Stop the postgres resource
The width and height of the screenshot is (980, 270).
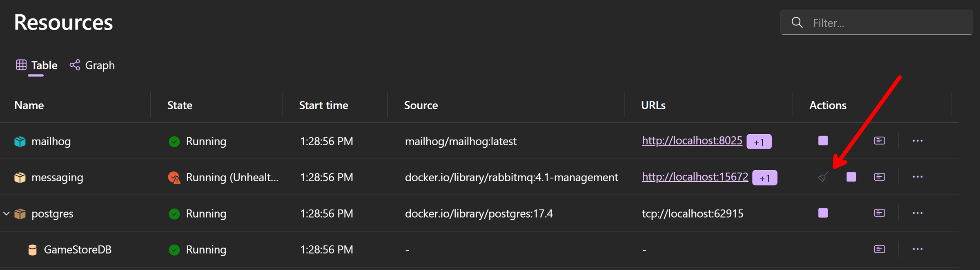pos(823,213)
